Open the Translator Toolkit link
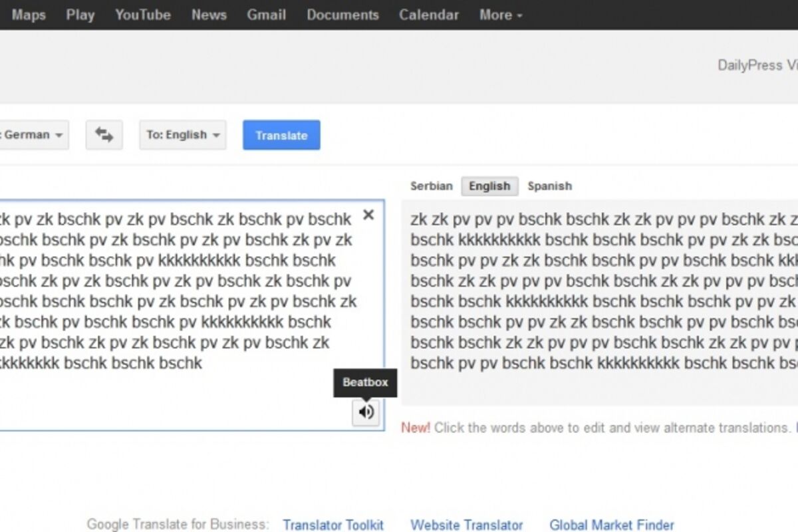The height and width of the screenshot is (532, 798). pyautogui.click(x=333, y=525)
